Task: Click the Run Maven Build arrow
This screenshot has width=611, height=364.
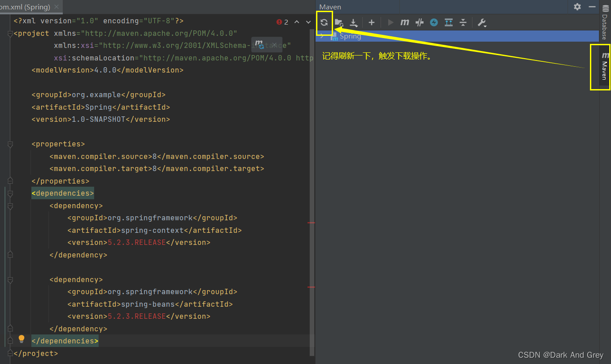Action: [x=390, y=22]
